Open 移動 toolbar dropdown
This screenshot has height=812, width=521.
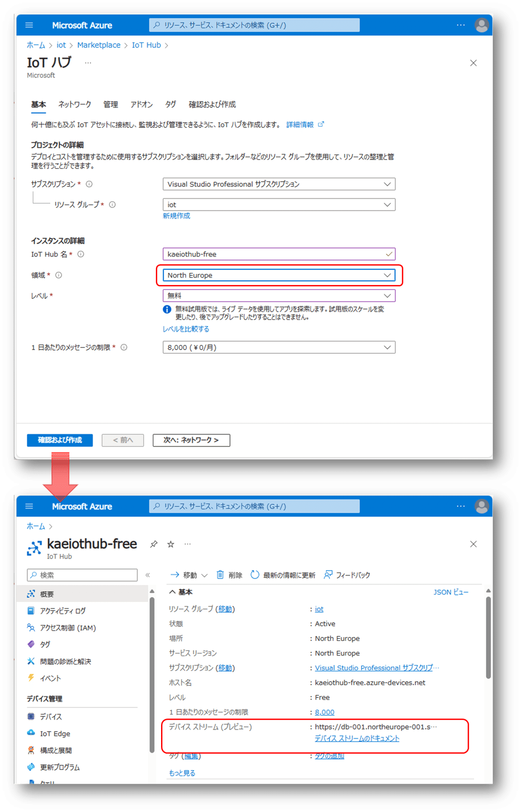pos(189,575)
